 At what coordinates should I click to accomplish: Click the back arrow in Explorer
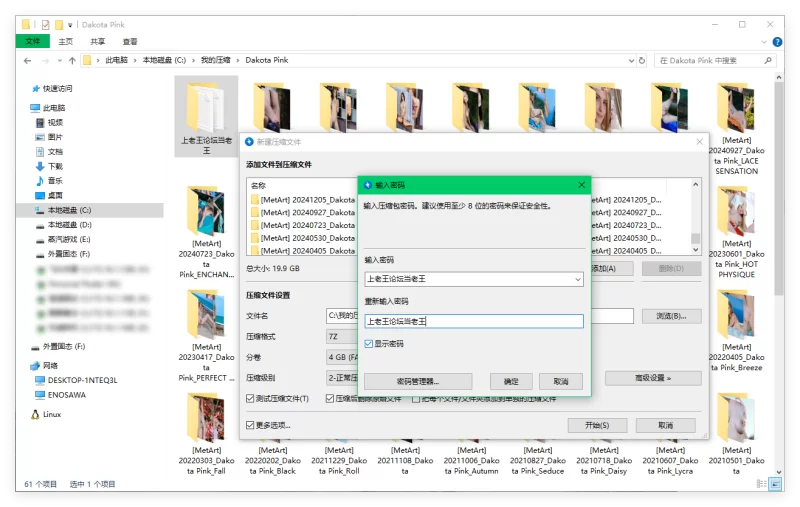click(28, 61)
